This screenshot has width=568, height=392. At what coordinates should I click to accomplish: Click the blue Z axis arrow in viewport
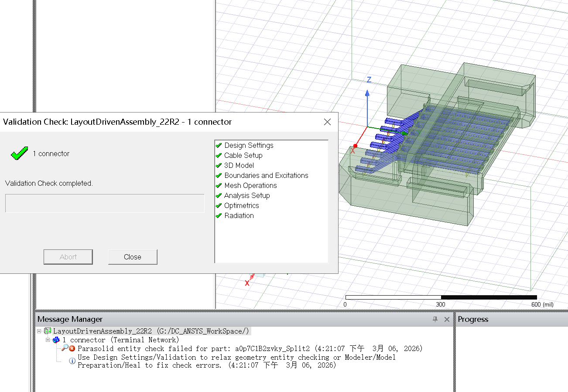coord(367,93)
